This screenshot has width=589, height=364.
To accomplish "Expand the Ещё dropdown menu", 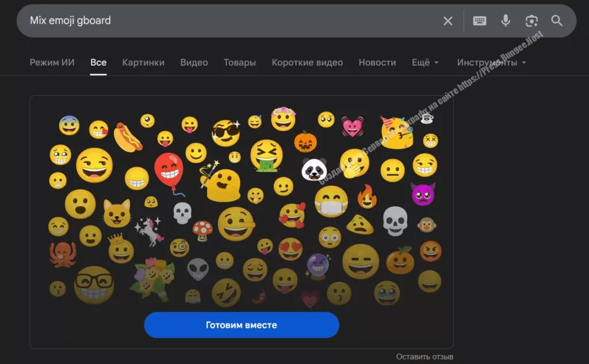I will pyautogui.click(x=425, y=62).
